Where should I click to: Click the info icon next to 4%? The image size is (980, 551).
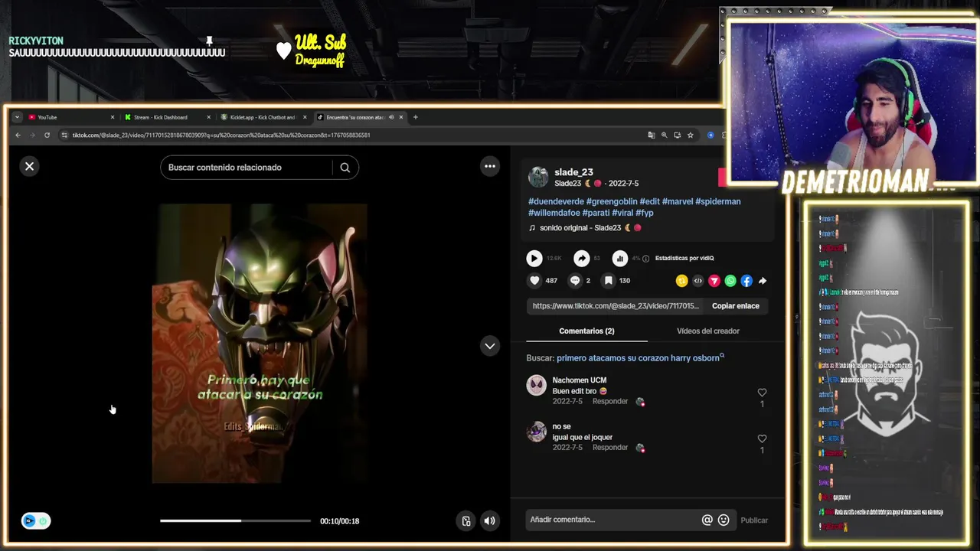pyautogui.click(x=645, y=259)
